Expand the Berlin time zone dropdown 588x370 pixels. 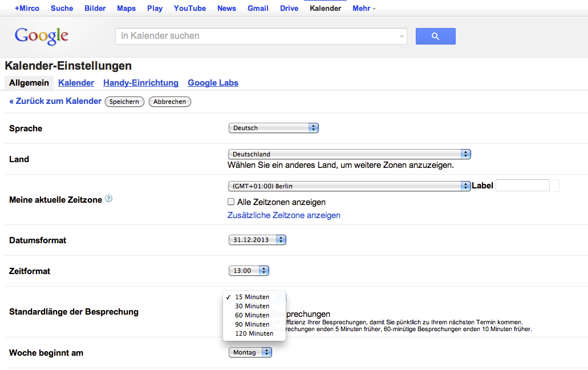(x=349, y=186)
